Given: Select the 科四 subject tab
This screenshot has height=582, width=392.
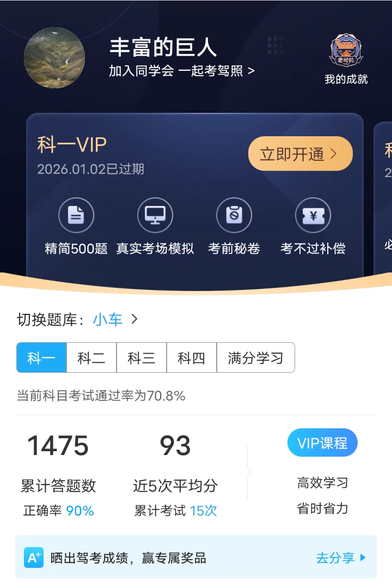Looking at the screenshot, I should click(192, 357).
